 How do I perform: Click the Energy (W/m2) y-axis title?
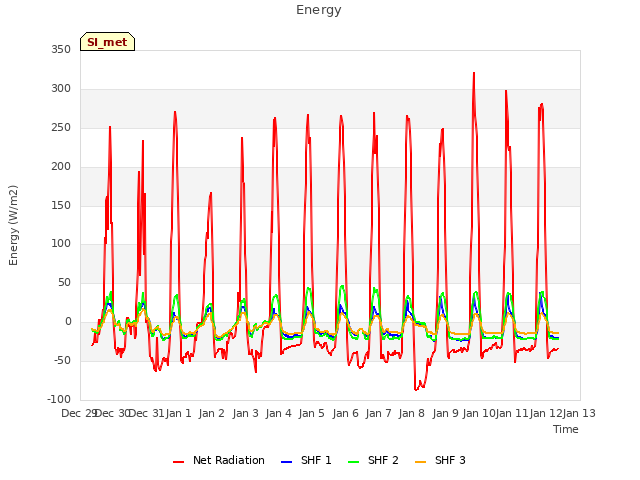(x=13, y=225)
